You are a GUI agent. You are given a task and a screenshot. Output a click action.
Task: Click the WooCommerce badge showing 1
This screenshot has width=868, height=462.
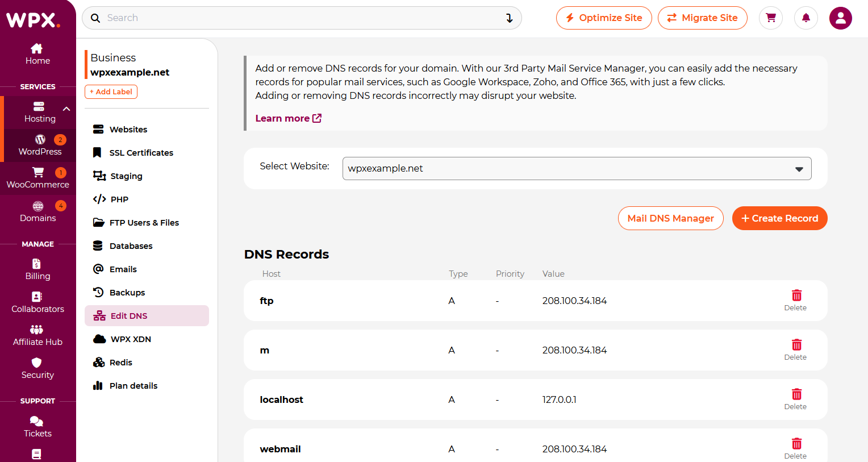(x=61, y=173)
